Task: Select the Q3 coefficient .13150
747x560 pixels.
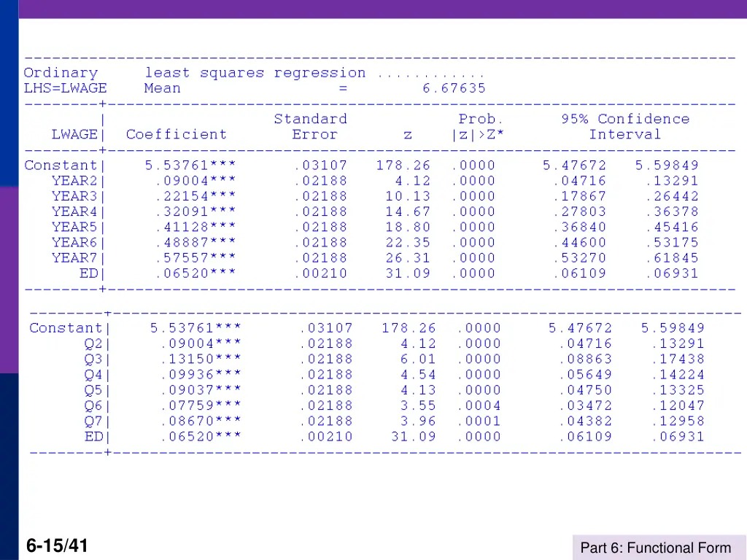Action: point(200,359)
